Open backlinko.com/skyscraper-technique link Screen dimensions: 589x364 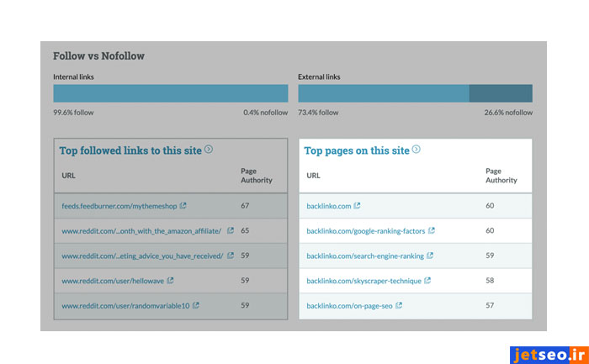tap(363, 281)
